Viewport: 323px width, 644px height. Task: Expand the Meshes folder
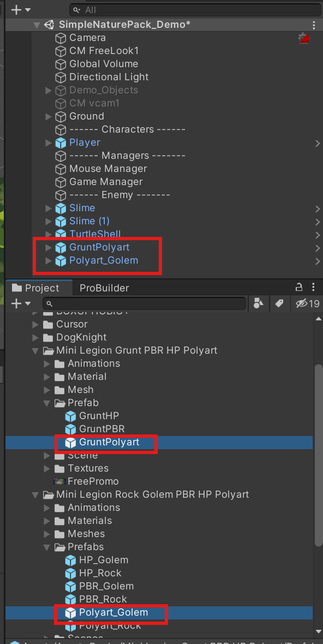47,534
